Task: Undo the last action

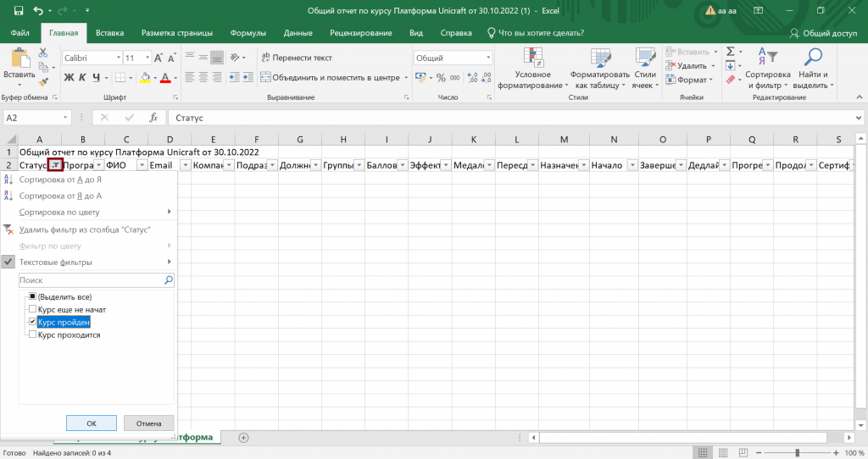Action: click(x=37, y=10)
